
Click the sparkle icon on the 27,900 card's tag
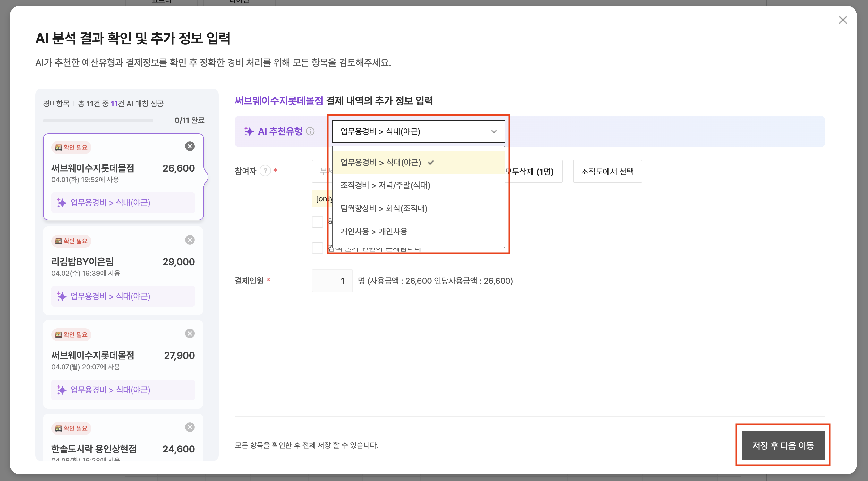pyautogui.click(x=62, y=390)
